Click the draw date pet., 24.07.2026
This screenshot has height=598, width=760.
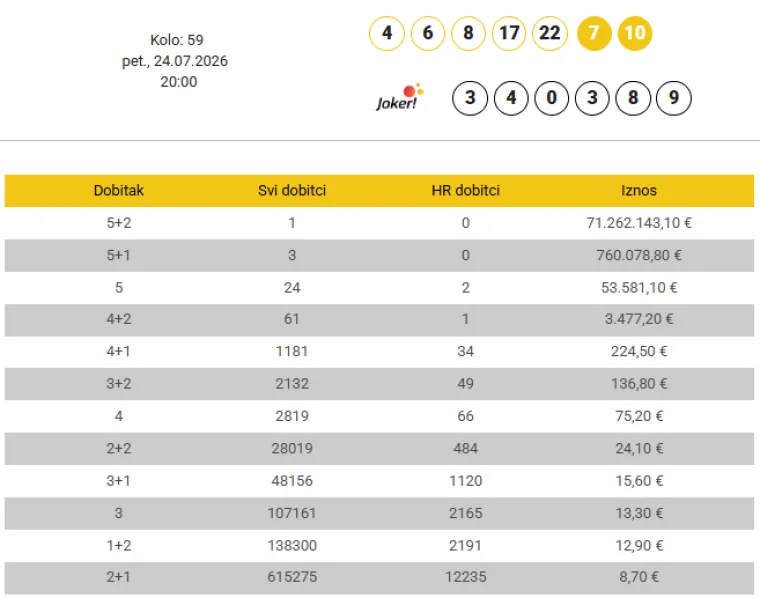(175, 61)
